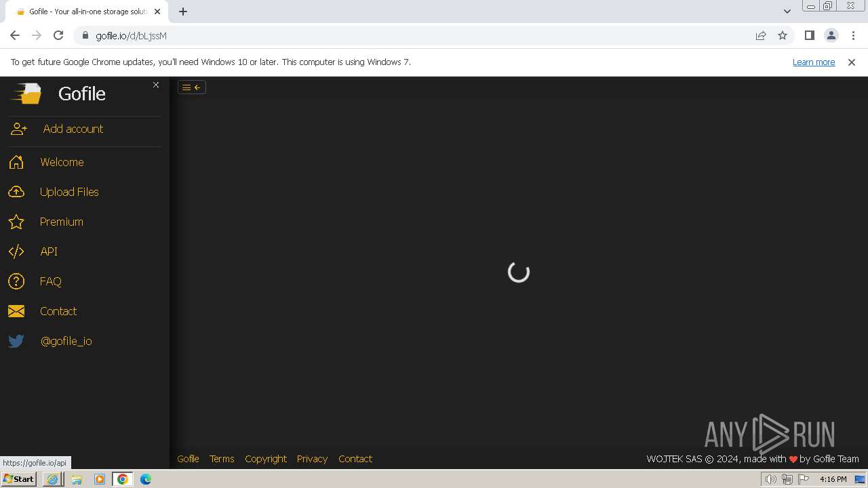868x488 pixels.
Task: Go back in browser
Action: [15, 35]
